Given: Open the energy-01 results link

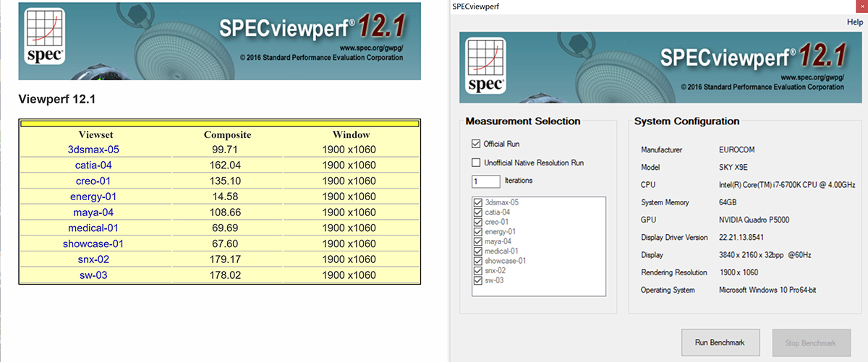Looking at the screenshot, I should [x=93, y=197].
